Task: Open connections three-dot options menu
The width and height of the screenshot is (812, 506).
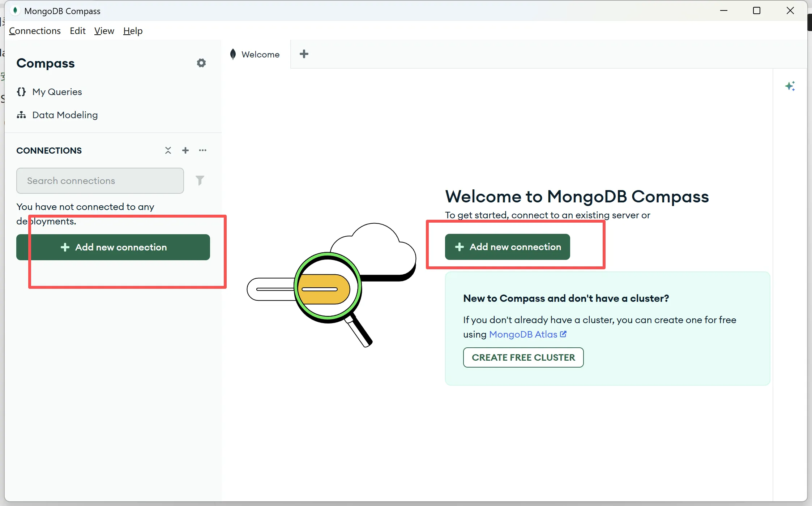Action: [x=203, y=150]
